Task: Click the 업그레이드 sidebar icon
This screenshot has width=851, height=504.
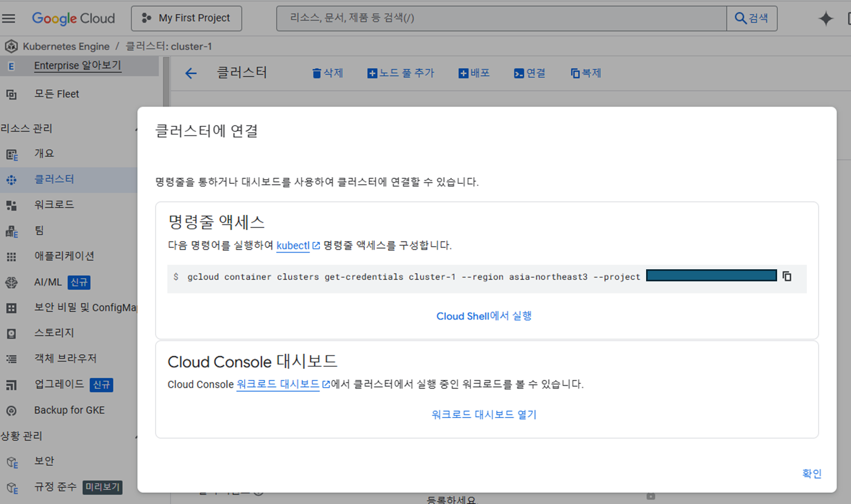Action: tap(11, 385)
